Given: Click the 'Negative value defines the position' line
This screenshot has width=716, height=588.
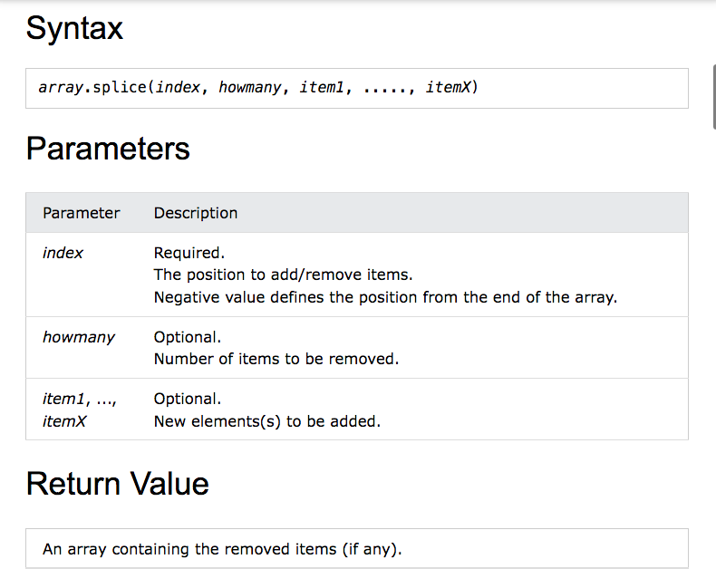Looking at the screenshot, I should (x=385, y=297).
